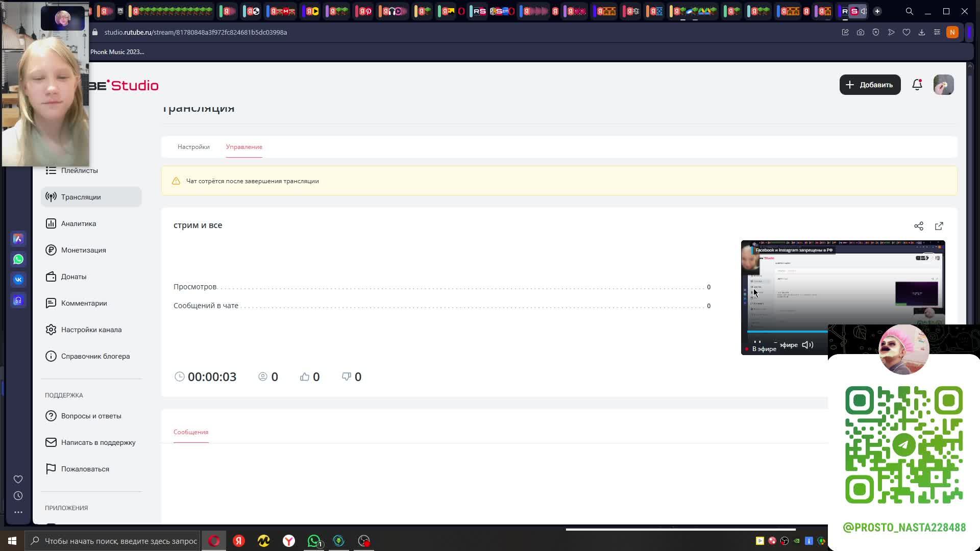This screenshot has height=551, width=980.
Task: Click the Studio logo
Action: (x=124, y=85)
